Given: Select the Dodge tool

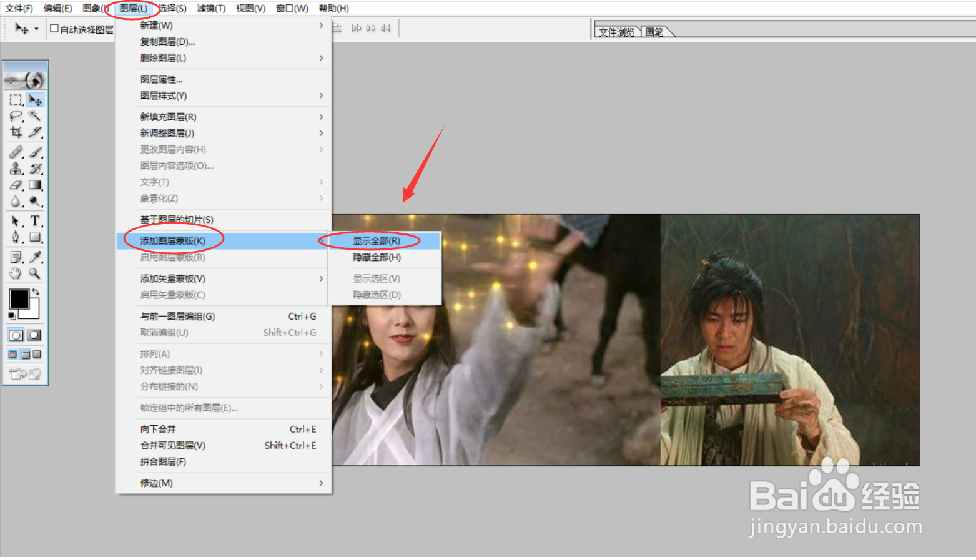Looking at the screenshot, I should click(35, 201).
